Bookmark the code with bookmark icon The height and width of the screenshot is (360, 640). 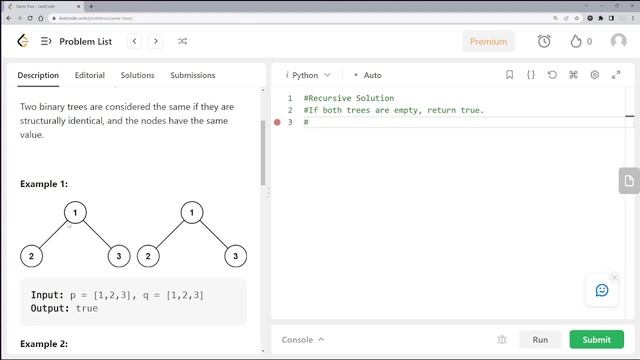[509, 75]
